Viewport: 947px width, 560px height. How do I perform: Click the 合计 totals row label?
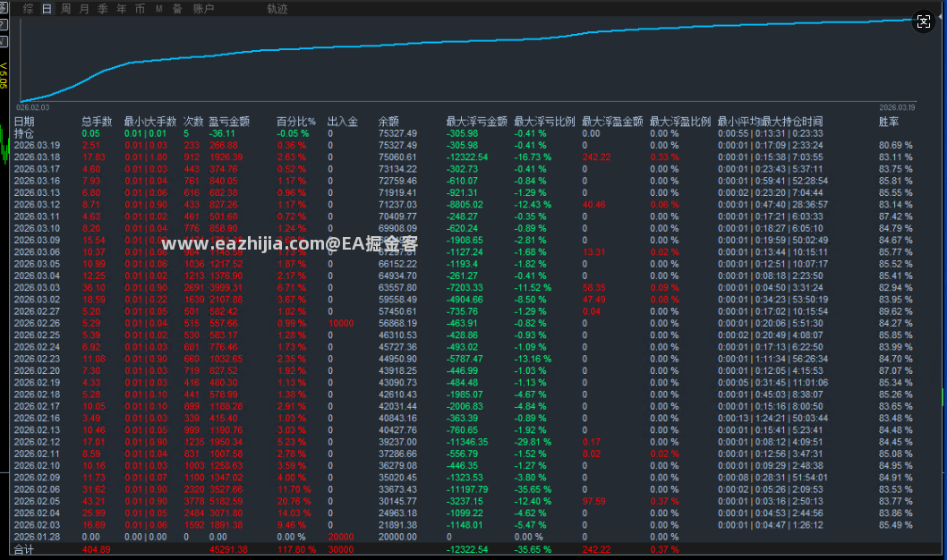(x=24, y=550)
